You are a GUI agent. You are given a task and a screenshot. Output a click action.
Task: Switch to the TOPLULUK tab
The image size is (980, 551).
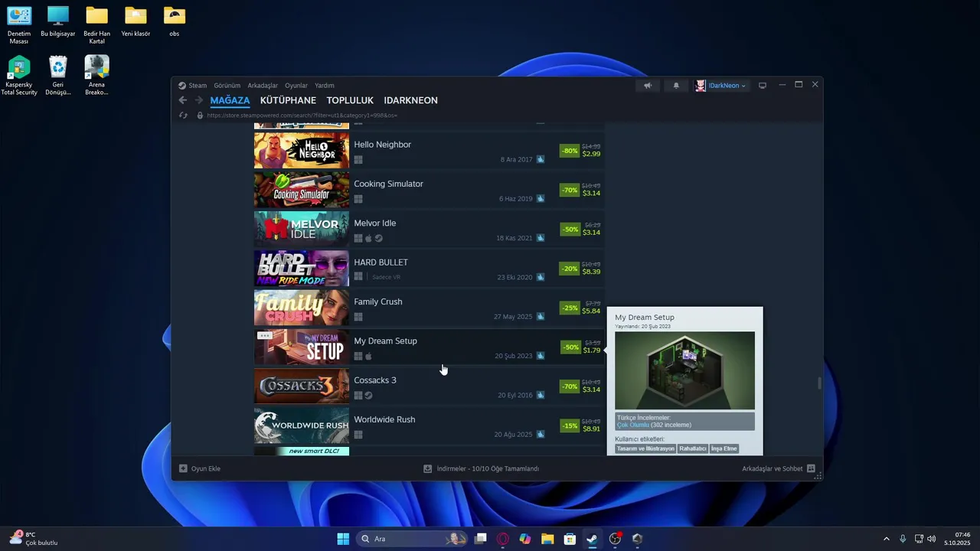point(350,100)
